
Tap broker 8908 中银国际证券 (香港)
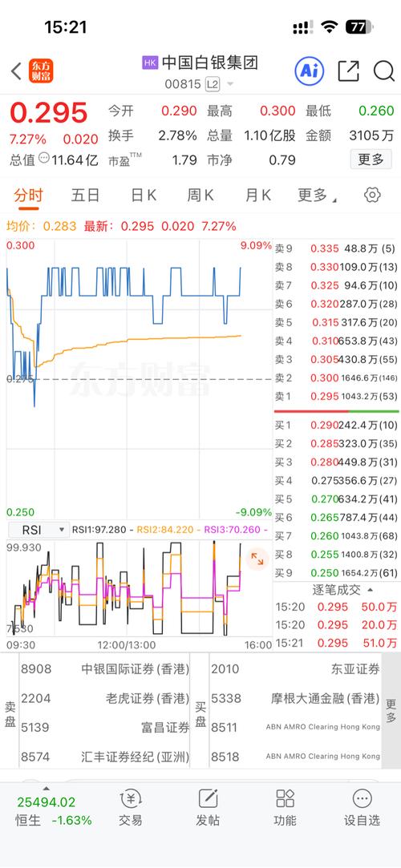pyautogui.click(x=105, y=668)
